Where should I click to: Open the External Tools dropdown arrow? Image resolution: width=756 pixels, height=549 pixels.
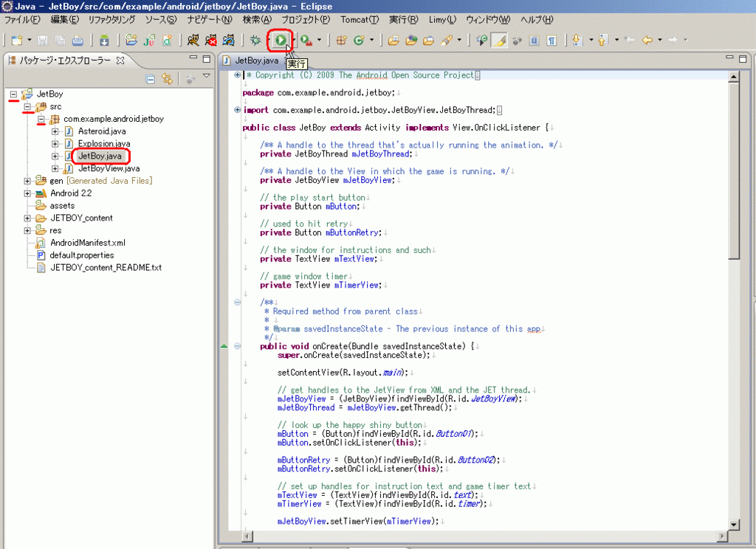[x=319, y=40]
